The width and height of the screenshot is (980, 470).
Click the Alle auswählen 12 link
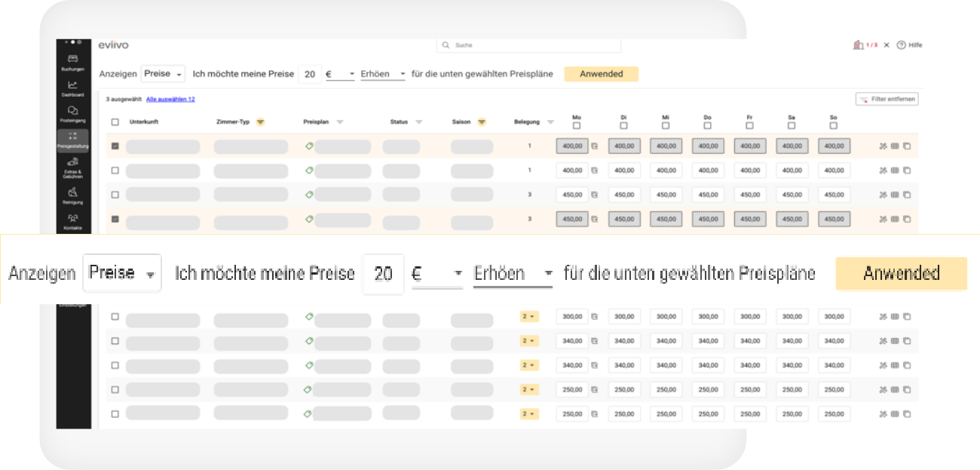(x=170, y=100)
